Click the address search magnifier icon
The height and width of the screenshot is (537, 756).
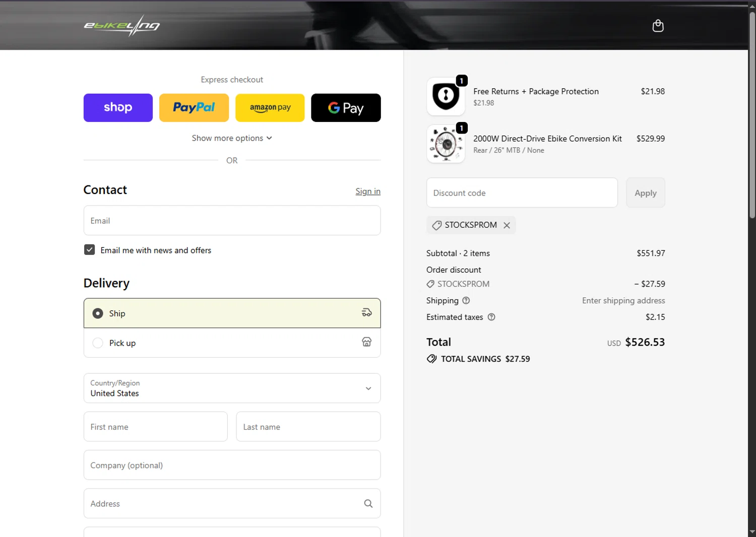pos(368,504)
